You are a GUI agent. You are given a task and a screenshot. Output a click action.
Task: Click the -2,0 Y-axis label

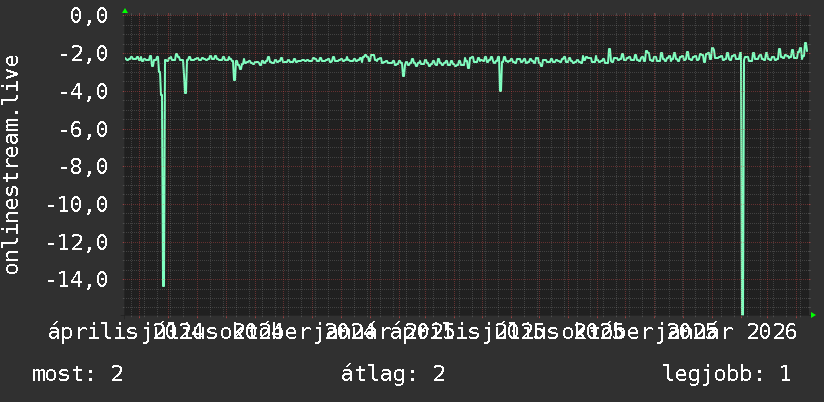tap(83, 53)
